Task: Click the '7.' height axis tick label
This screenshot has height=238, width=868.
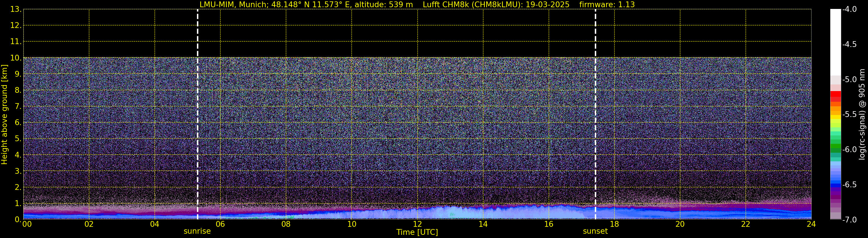Action: [18, 107]
